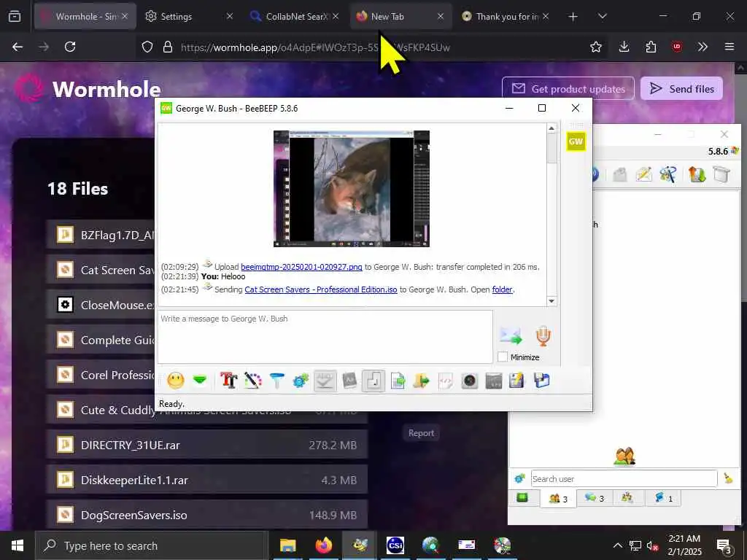Open Firefox extensions puzzle icon
The width and height of the screenshot is (747, 560).
tap(651, 47)
